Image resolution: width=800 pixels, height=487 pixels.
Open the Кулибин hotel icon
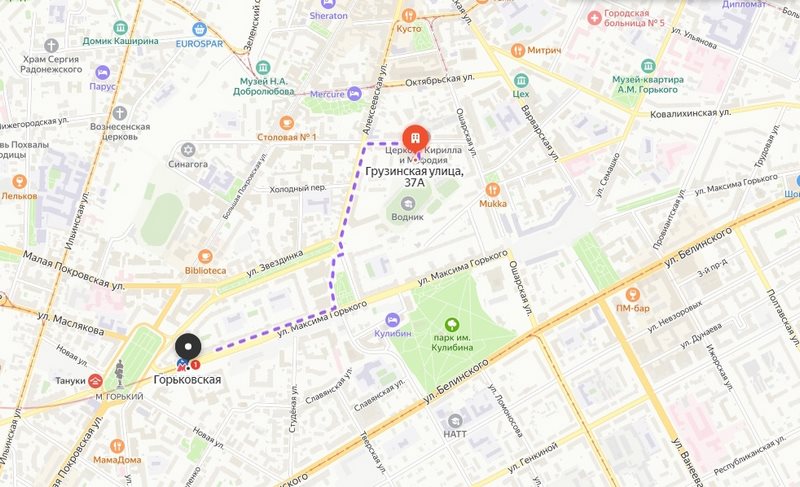(392, 320)
